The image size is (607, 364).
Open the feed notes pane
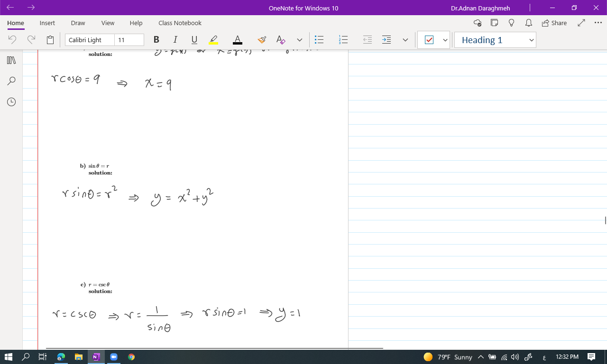coord(494,23)
